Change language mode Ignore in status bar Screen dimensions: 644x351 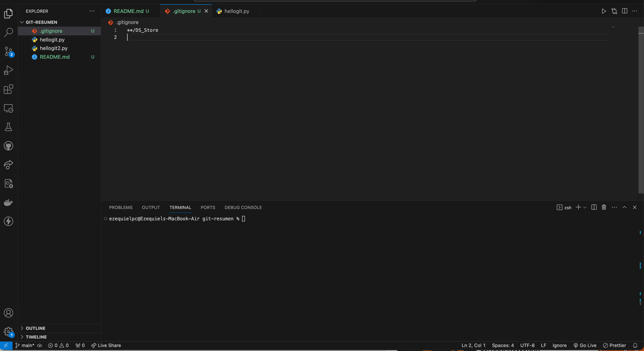pyautogui.click(x=559, y=345)
